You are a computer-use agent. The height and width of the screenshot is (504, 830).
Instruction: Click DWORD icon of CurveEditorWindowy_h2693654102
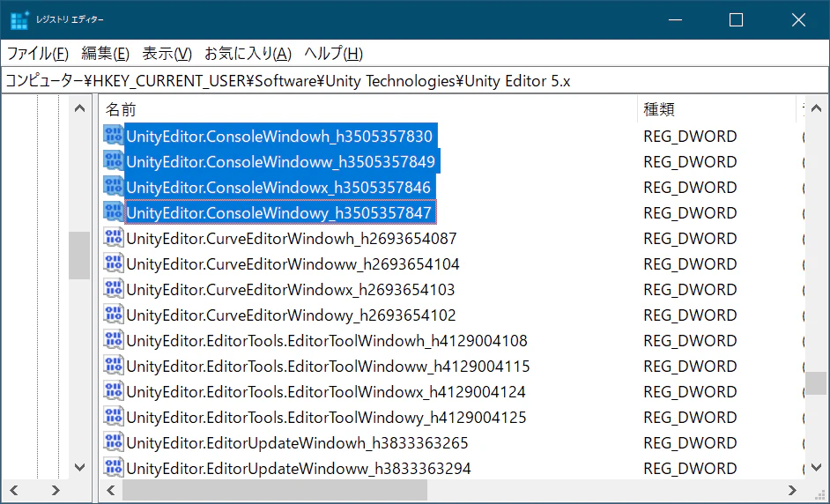coord(114,315)
